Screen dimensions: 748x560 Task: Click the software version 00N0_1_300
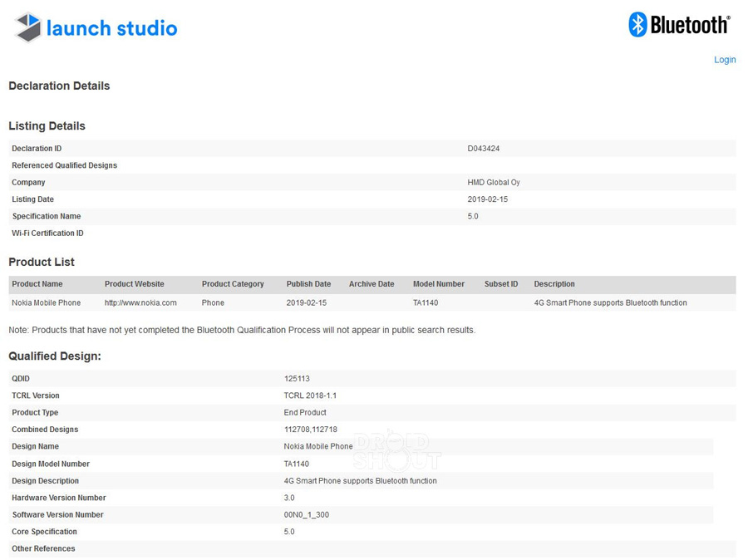[x=307, y=515]
